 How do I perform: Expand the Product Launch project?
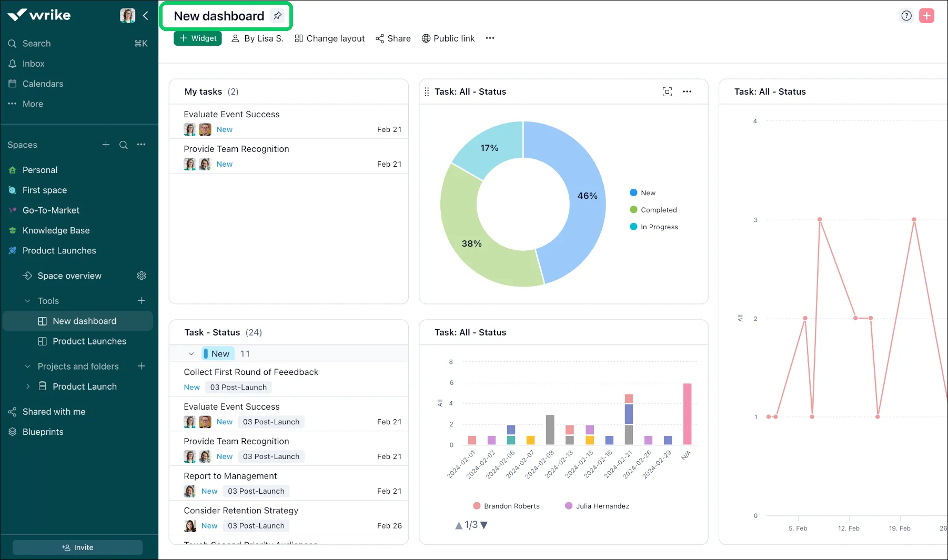point(28,386)
